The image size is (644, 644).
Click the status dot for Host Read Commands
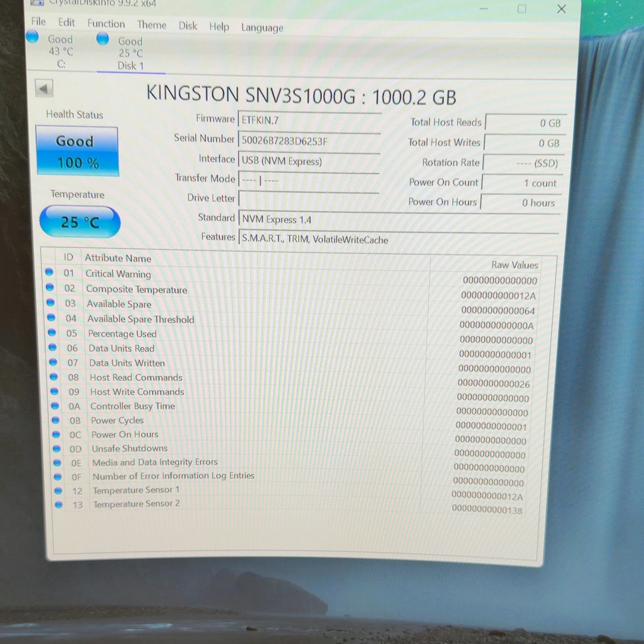point(54,377)
